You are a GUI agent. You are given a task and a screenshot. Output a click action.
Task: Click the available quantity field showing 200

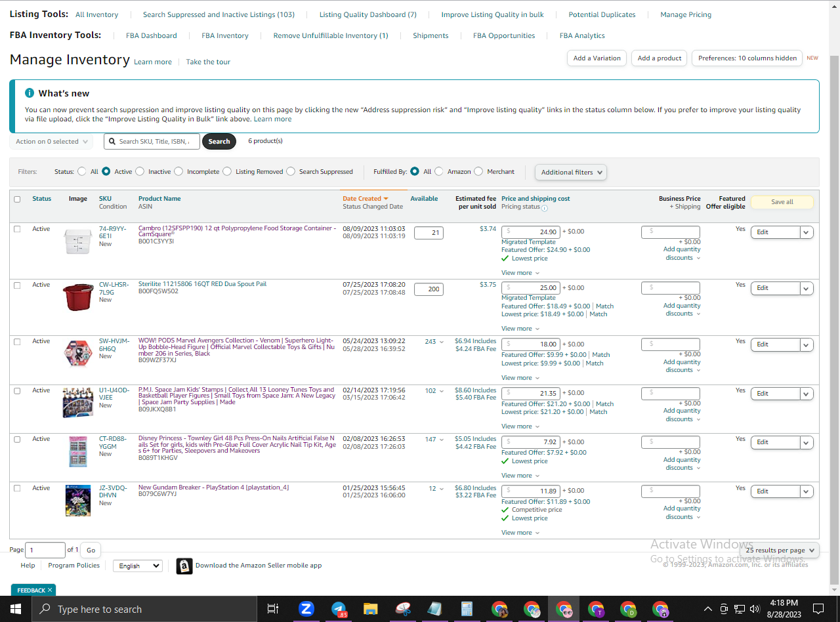[x=429, y=289]
